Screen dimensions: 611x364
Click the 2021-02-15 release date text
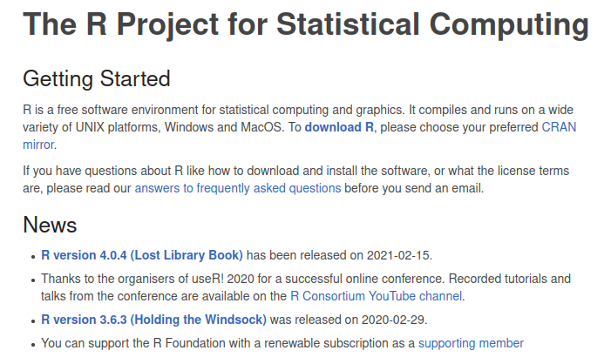click(x=398, y=255)
